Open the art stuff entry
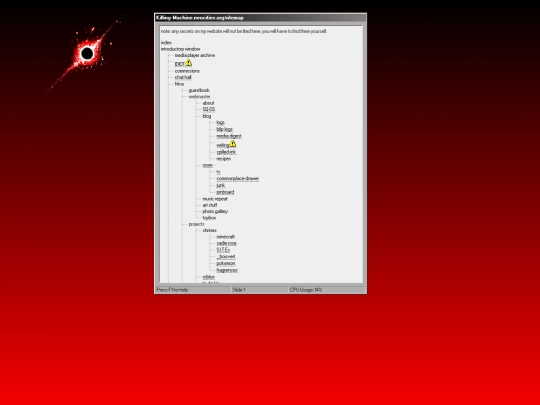Viewport: 540px width, 405px height. pyautogui.click(x=210, y=205)
